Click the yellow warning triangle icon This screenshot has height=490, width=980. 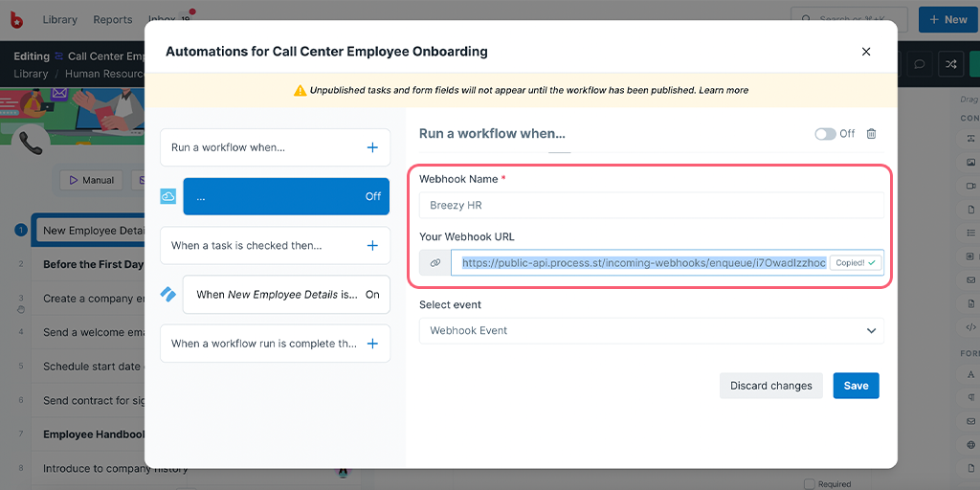[x=300, y=90]
